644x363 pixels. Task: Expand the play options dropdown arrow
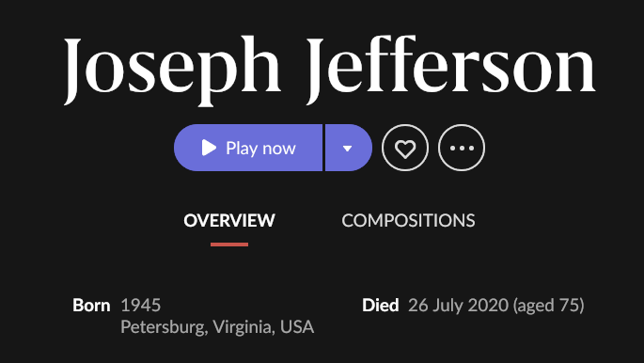click(x=349, y=148)
